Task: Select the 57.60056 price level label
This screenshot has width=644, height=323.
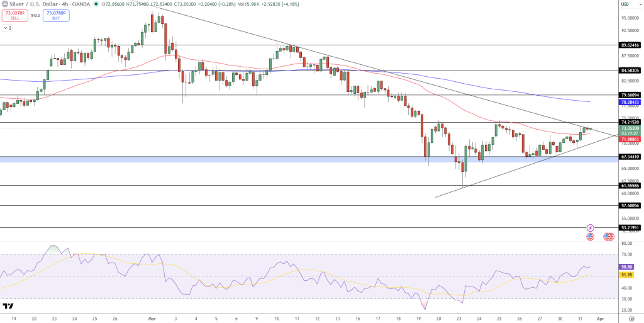Action: (630, 205)
